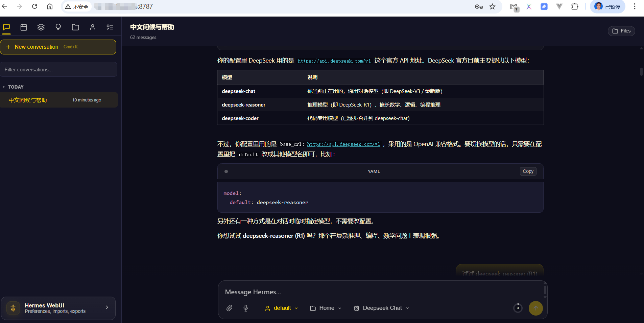Viewport: 644px width, 323px height.
Task: Open the Deepseek Chat model dropdown
Action: [381, 308]
